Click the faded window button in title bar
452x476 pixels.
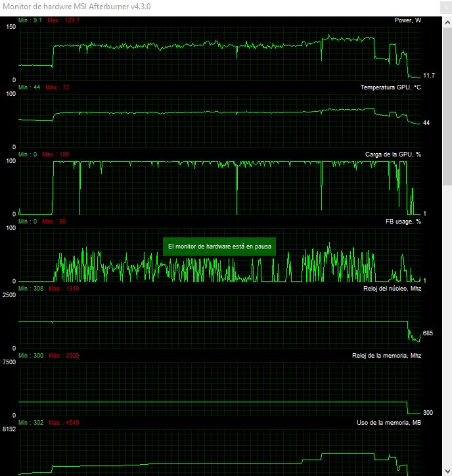pos(446,7)
